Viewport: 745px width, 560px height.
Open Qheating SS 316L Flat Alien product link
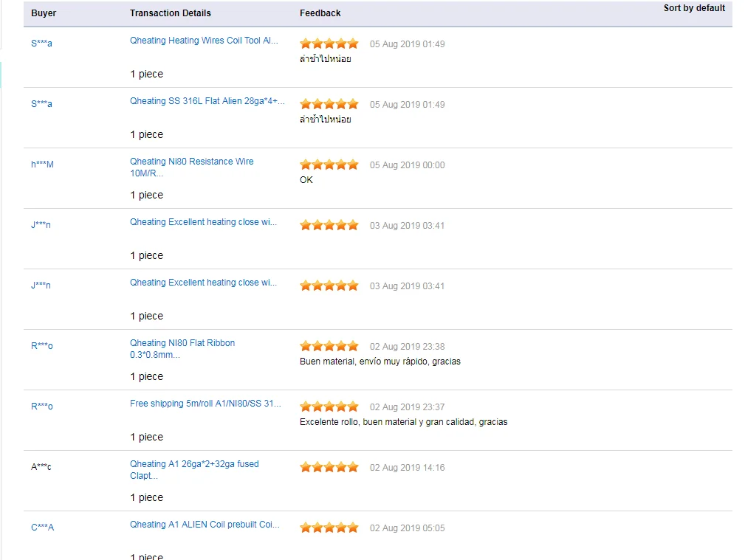(x=207, y=101)
